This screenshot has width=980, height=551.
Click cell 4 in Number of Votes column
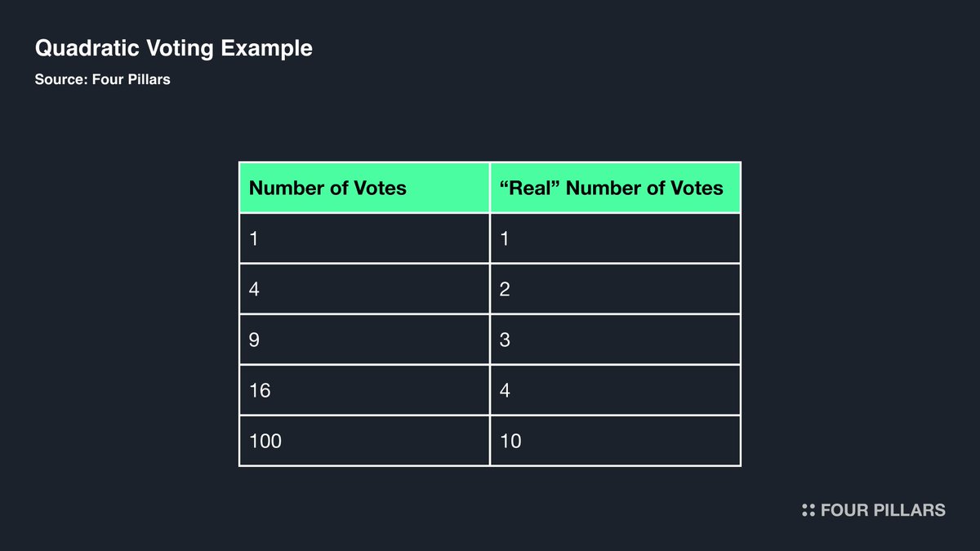point(364,289)
